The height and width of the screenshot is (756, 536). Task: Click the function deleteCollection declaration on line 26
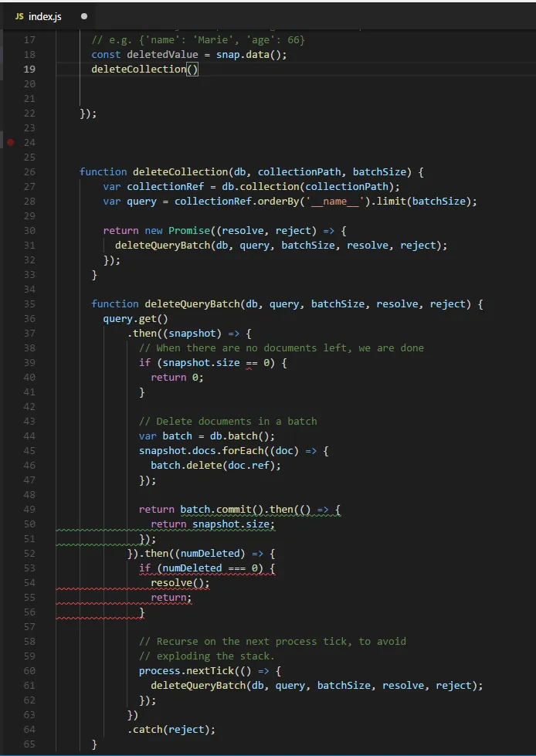point(252,171)
